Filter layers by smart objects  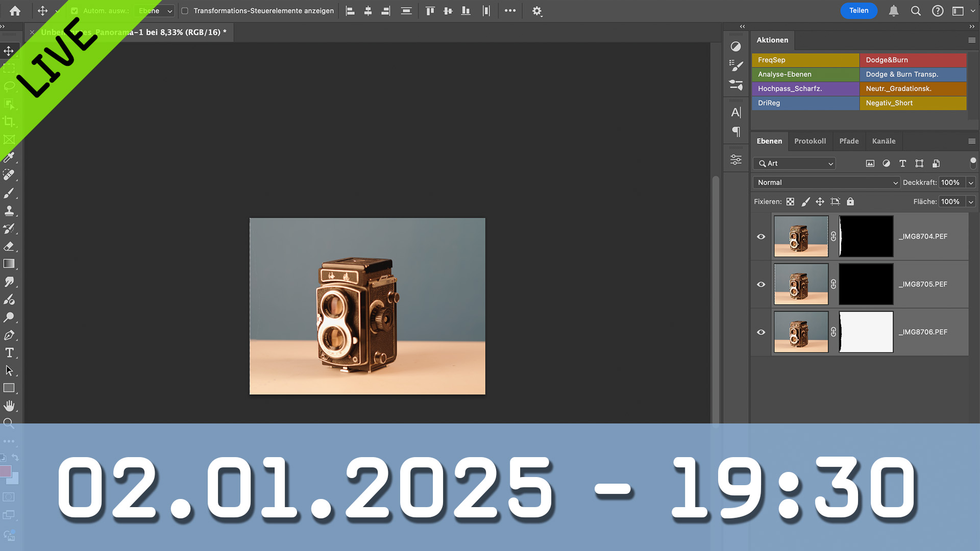tap(936, 164)
